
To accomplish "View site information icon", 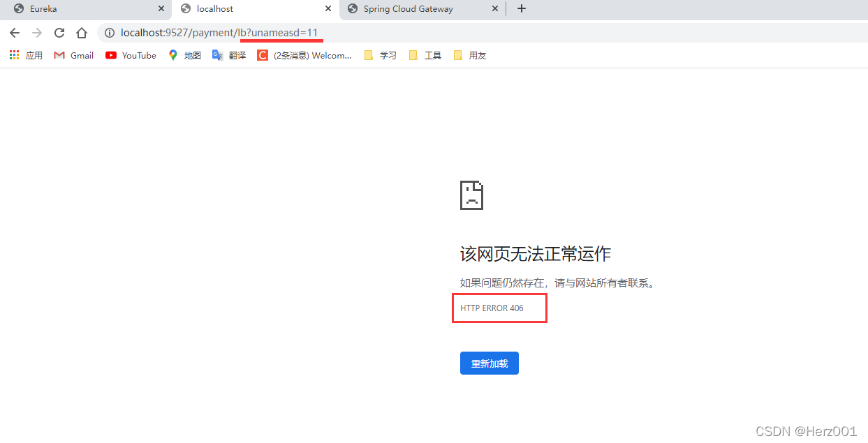I will click(110, 33).
